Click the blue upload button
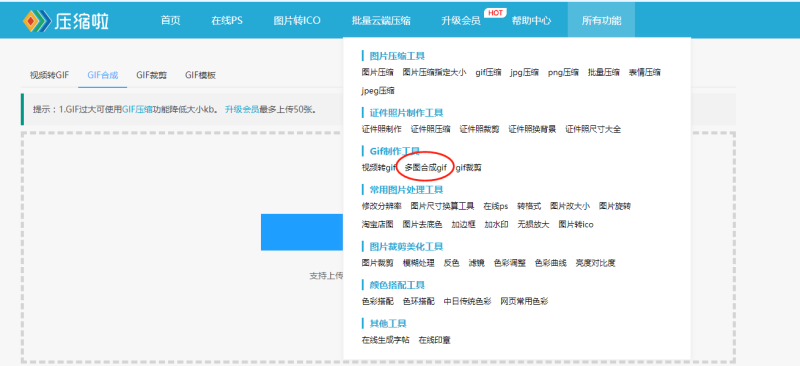 [x=302, y=232]
